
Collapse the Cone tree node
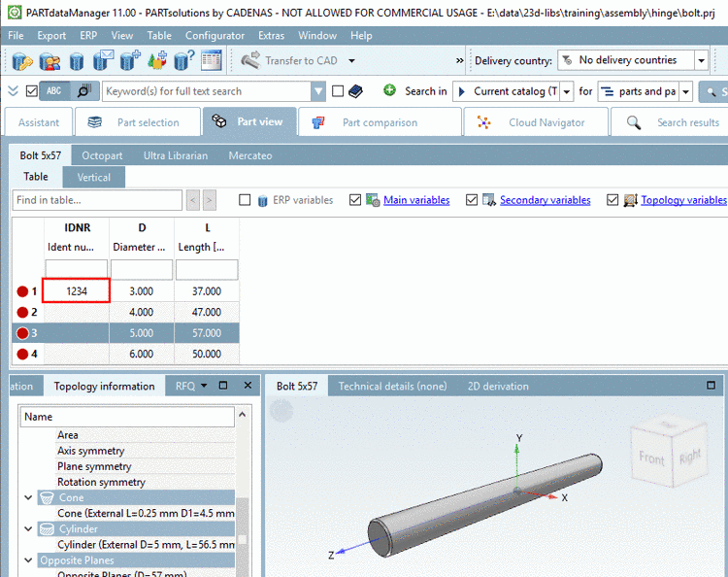click(28, 497)
